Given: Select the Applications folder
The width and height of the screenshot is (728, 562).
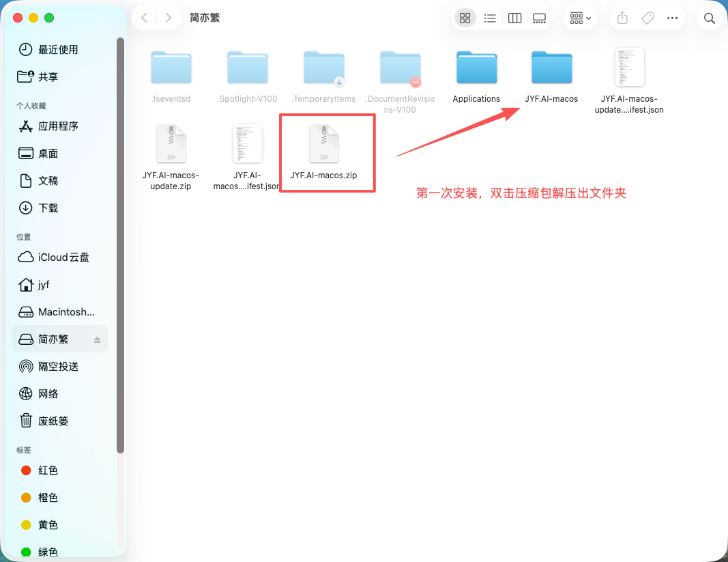Looking at the screenshot, I should pyautogui.click(x=476, y=76).
